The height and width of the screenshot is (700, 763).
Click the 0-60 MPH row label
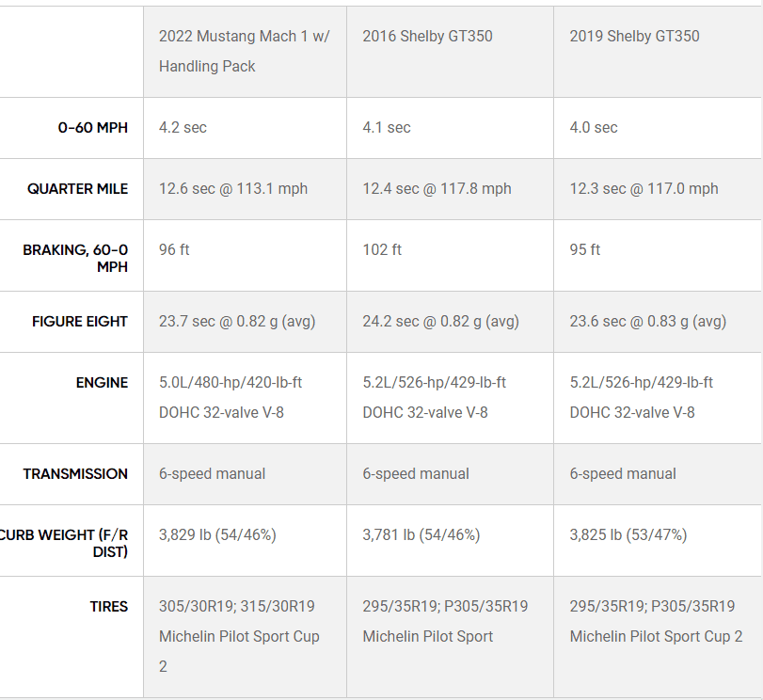coord(93,128)
